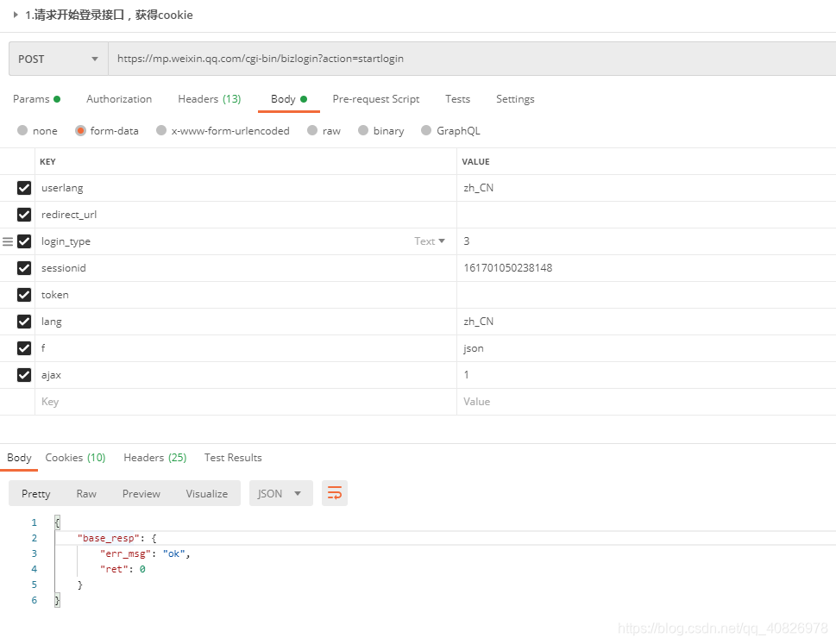Collapse the request title disclosure triangle
Image resolution: width=836 pixels, height=644 pixels.
pyautogui.click(x=16, y=15)
